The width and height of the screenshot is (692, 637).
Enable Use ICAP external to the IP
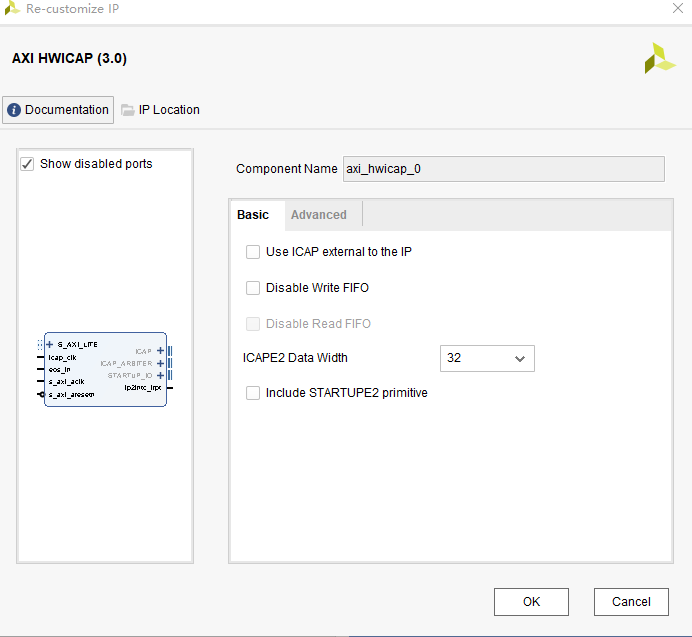253,252
